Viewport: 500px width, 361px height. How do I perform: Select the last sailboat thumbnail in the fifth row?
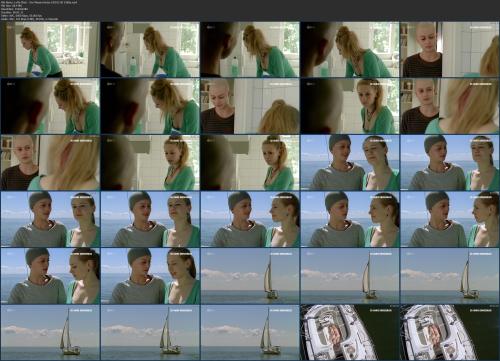point(450,276)
